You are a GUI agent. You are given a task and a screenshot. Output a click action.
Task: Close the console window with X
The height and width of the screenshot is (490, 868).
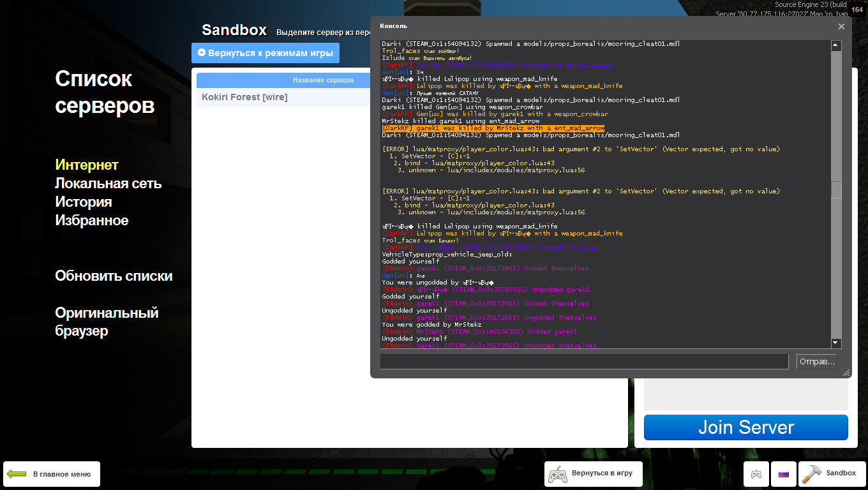tap(841, 26)
